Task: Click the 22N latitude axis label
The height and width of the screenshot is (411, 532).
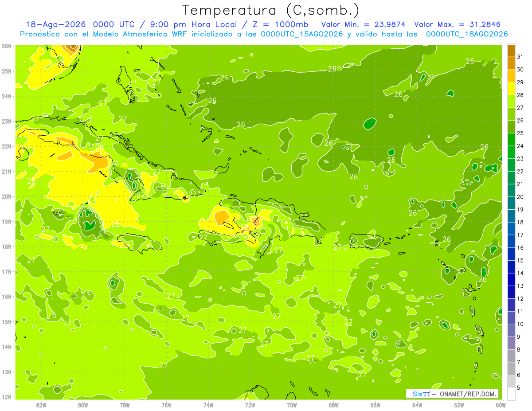Action: coord(6,146)
